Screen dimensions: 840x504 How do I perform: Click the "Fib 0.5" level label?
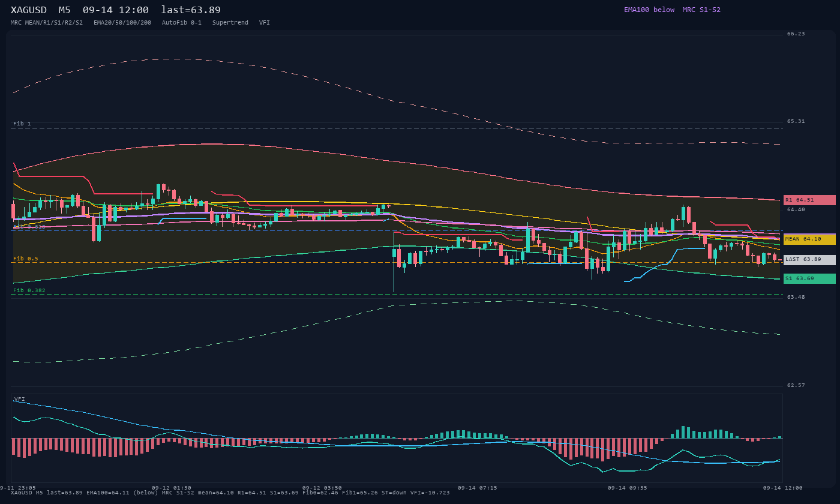[x=26, y=259]
